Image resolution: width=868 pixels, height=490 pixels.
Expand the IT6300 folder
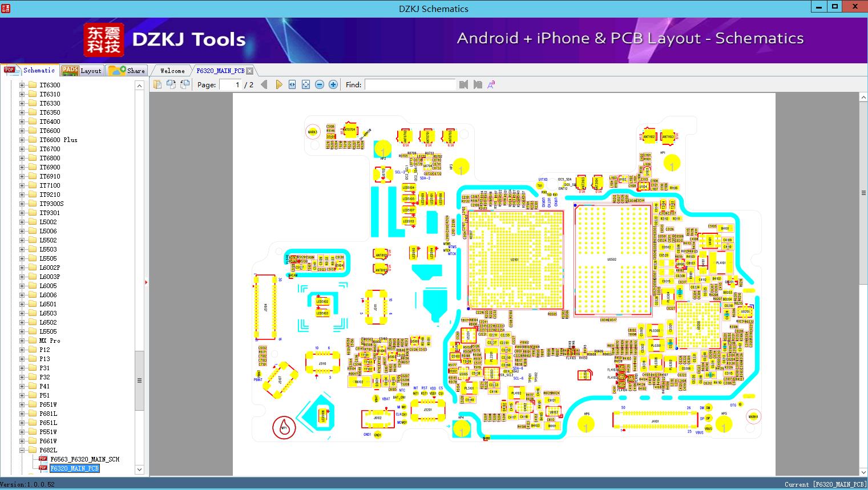(22, 85)
